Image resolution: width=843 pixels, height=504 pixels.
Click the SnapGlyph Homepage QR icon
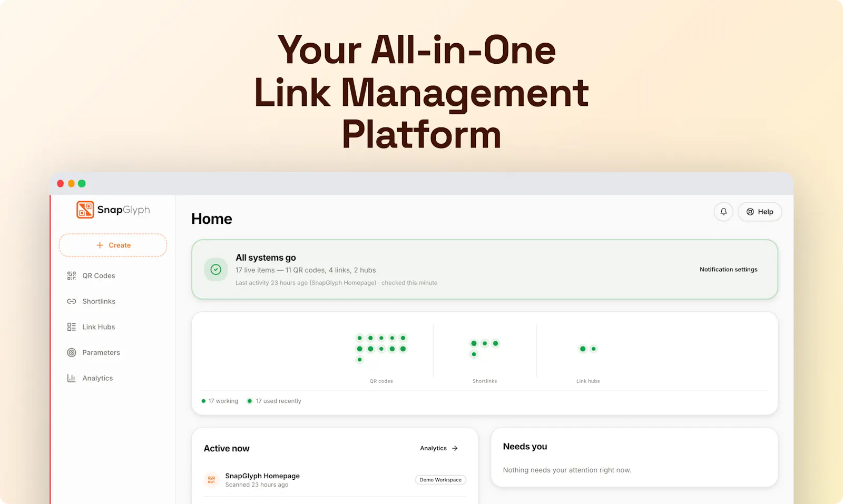point(211,480)
